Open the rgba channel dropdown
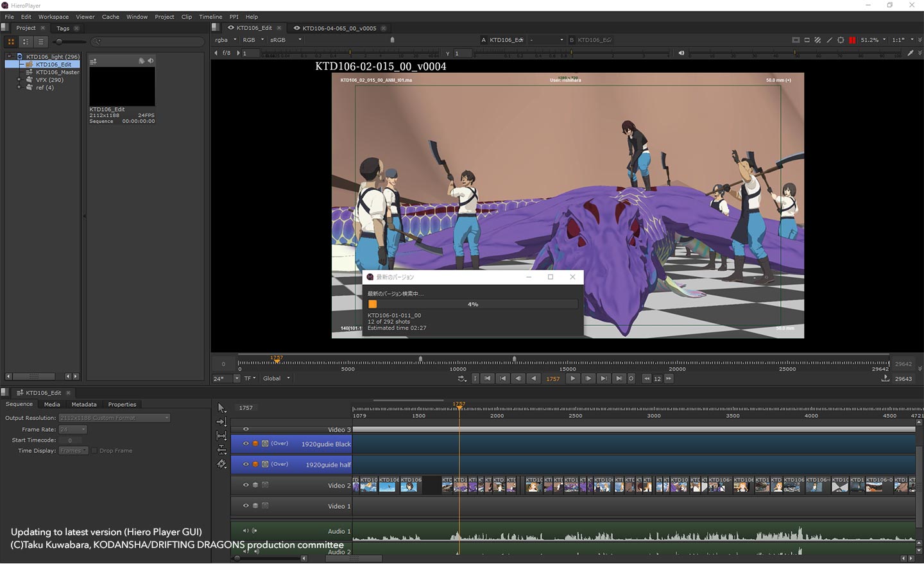Image resolution: width=924 pixels, height=564 pixels. (x=225, y=40)
